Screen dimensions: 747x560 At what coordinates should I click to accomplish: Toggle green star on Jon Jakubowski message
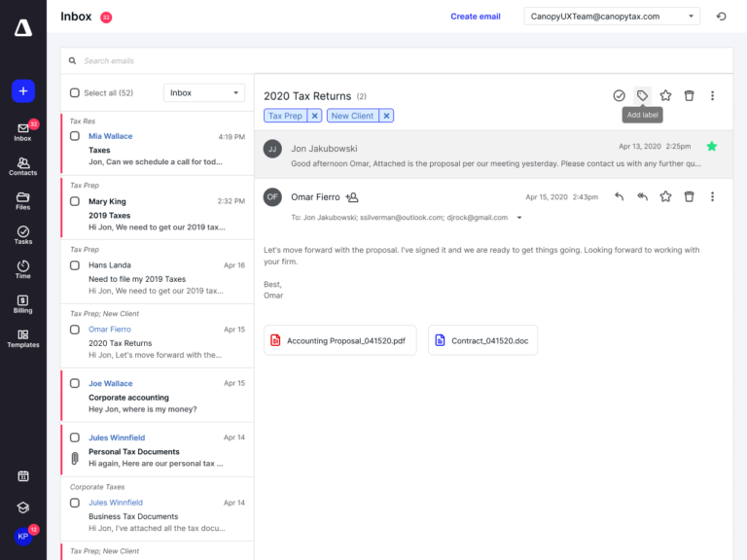click(x=712, y=146)
